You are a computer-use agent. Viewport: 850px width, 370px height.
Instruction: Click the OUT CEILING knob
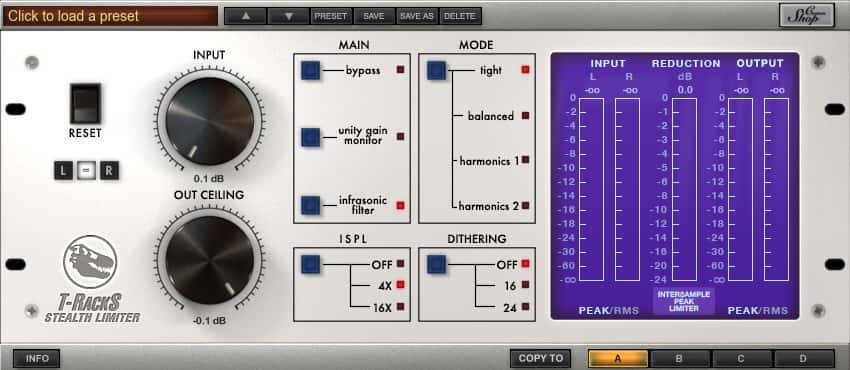click(210, 260)
